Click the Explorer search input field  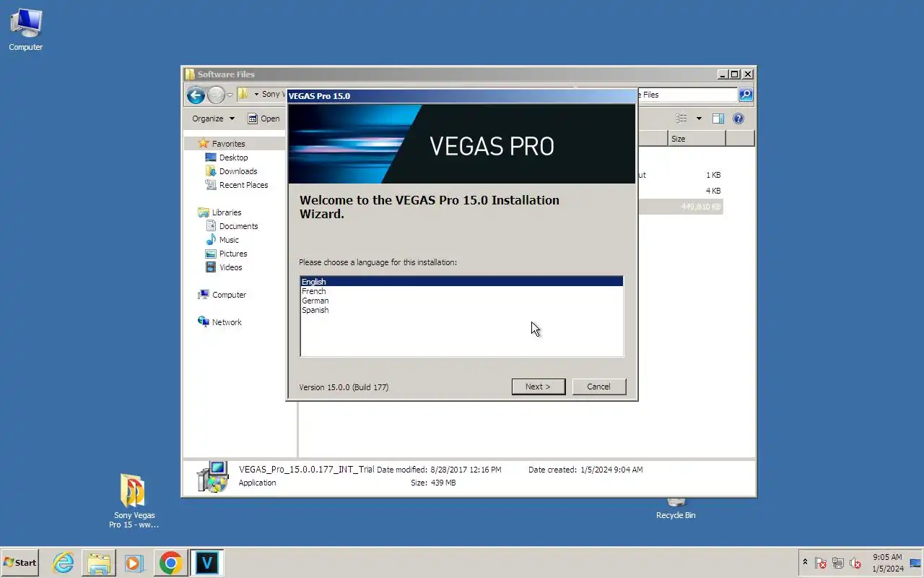click(687, 95)
